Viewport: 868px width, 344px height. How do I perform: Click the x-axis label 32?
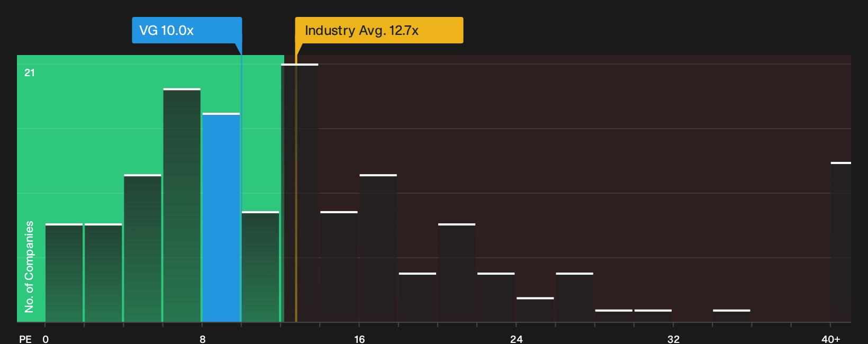click(x=673, y=339)
